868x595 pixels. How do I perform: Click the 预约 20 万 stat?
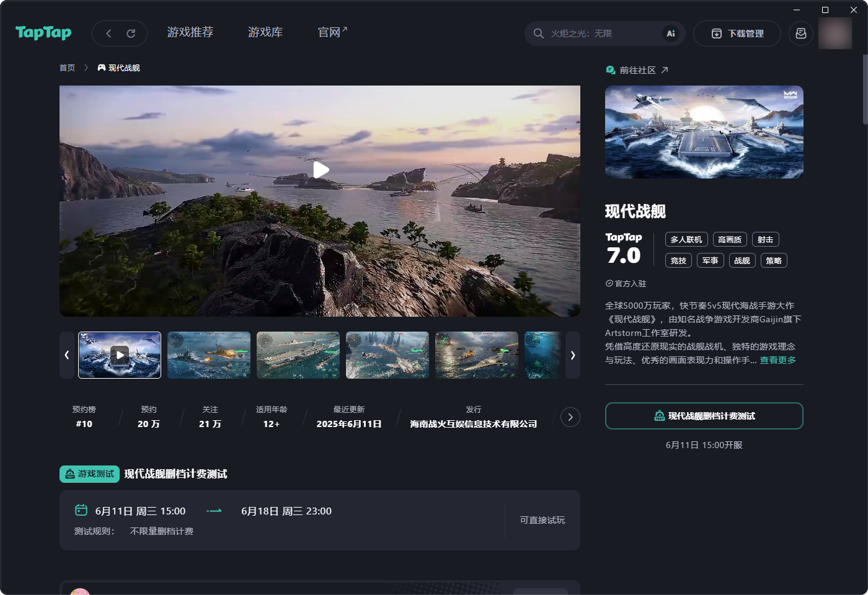[x=149, y=417]
